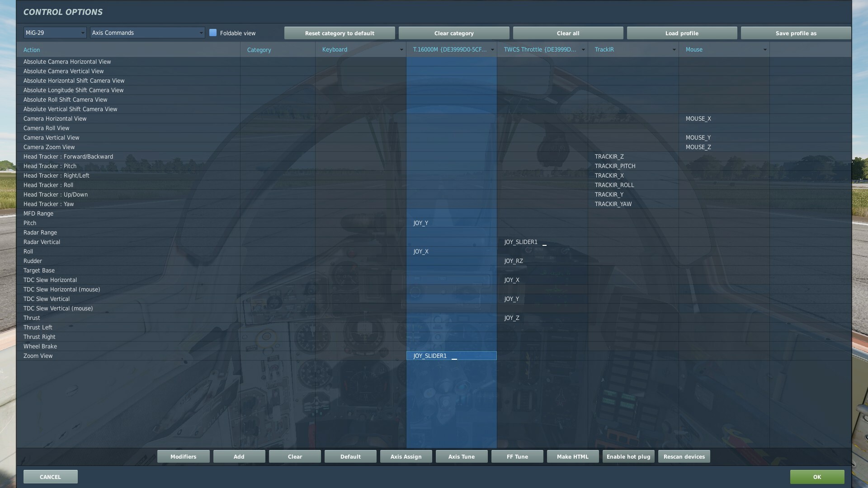Viewport: 868px width, 488px height.
Task: Confirm with the green OK button
Action: (817, 477)
